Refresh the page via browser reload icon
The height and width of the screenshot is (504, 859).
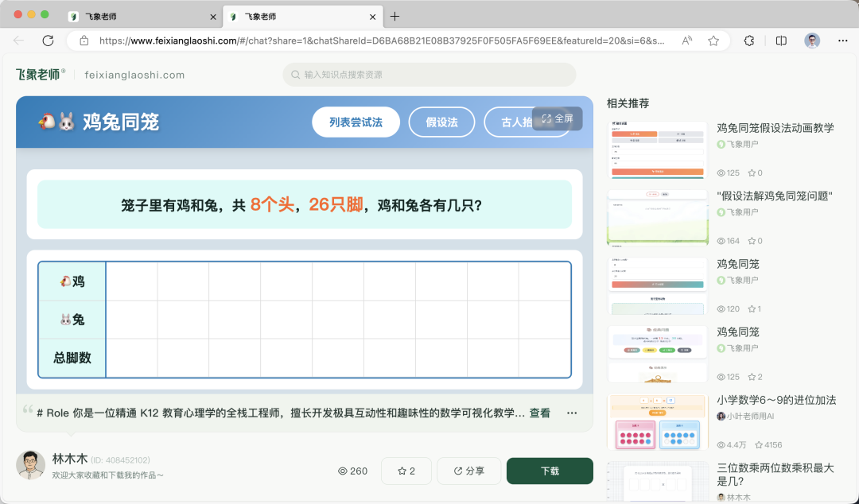[x=49, y=40]
